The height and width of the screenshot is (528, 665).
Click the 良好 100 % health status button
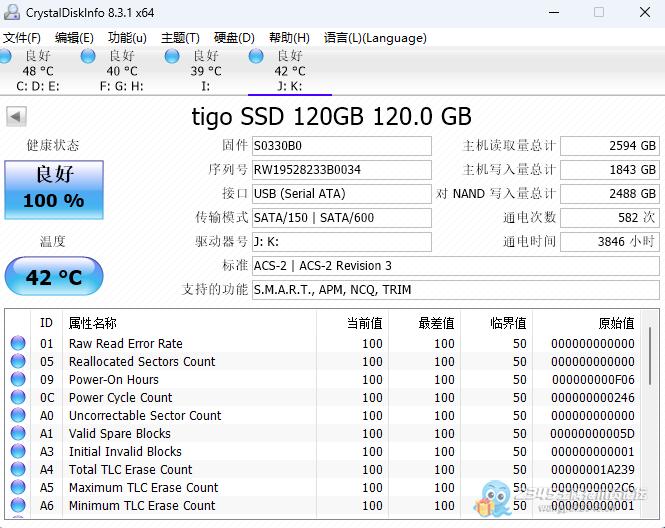click(x=54, y=190)
